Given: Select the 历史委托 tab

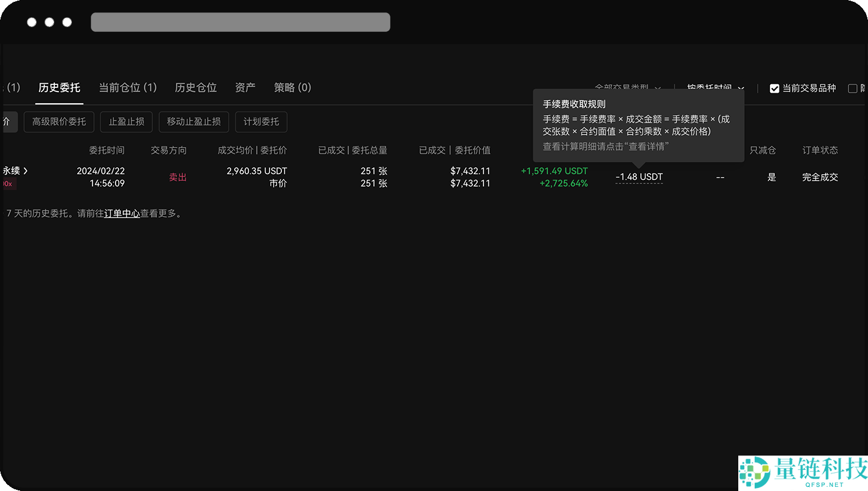Looking at the screenshot, I should [x=60, y=87].
